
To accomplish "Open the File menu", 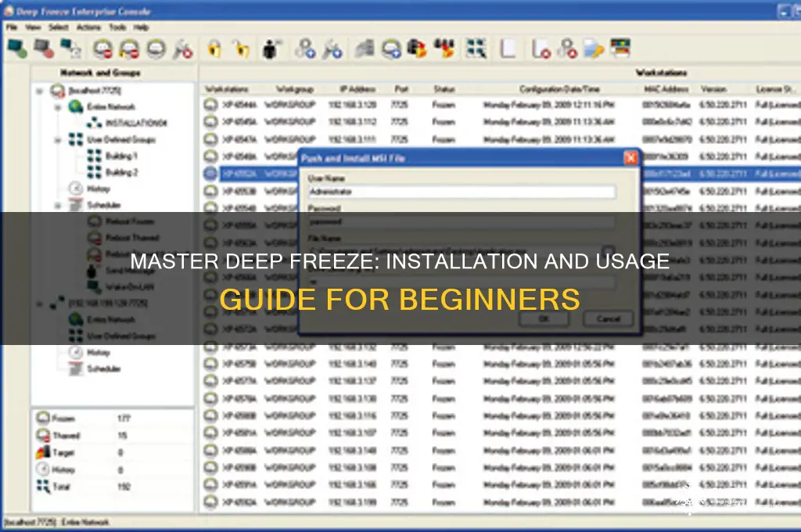I will coord(12,27).
